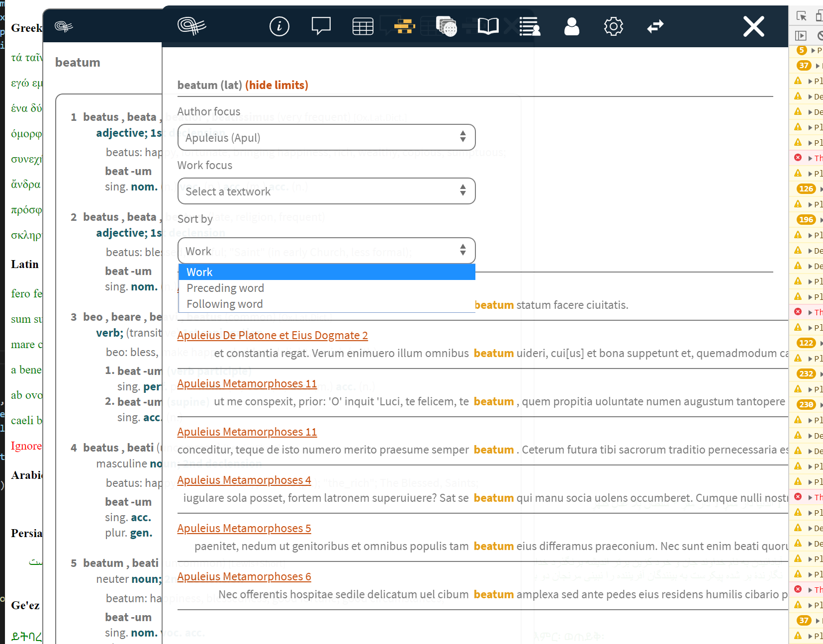Open the 'Select a textwork' dropdown
This screenshot has width=823, height=644.
pyautogui.click(x=326, y=191)
